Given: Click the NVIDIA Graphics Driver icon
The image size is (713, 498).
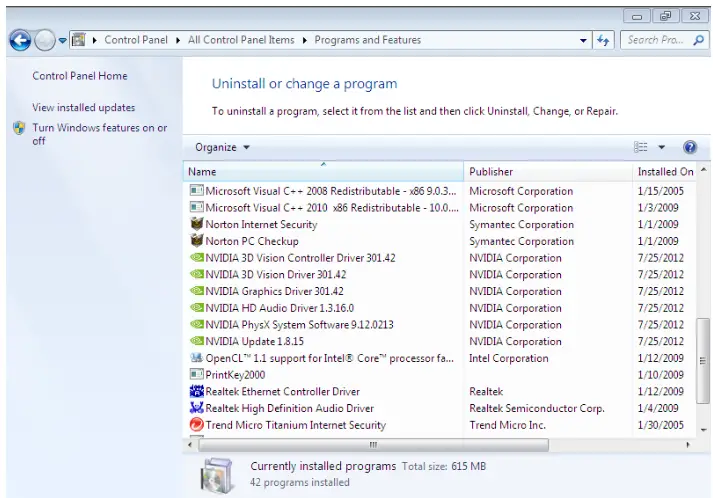Looking at the screenshot, I should click(197, 291).
